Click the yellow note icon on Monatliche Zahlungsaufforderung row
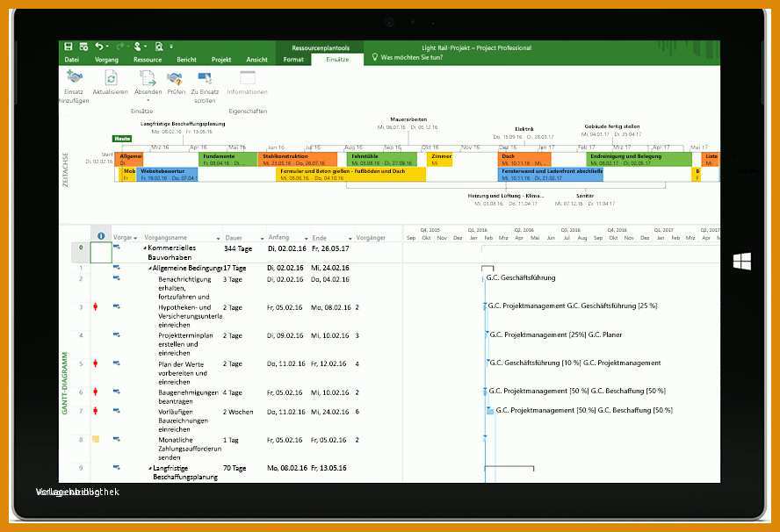 click(96, 439)
